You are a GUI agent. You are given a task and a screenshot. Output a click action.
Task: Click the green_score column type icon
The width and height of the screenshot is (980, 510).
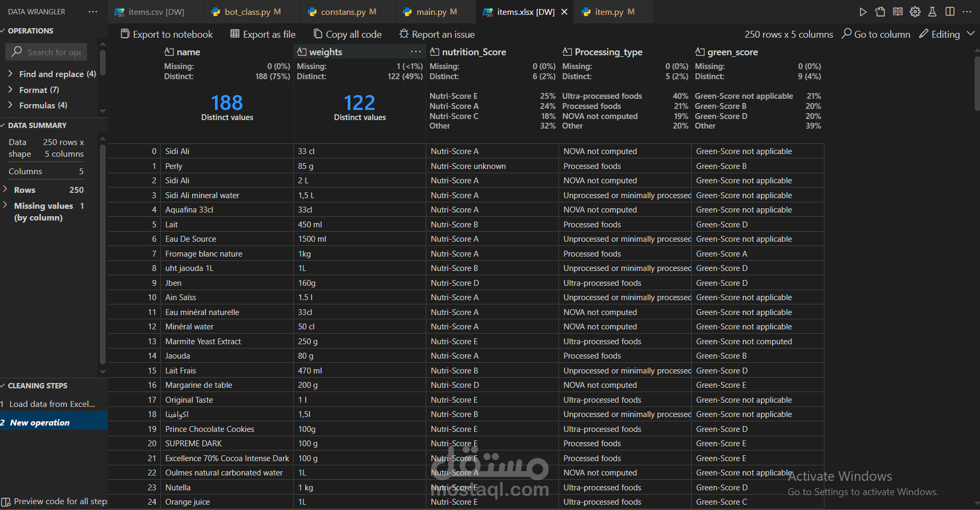click(700, 52)
